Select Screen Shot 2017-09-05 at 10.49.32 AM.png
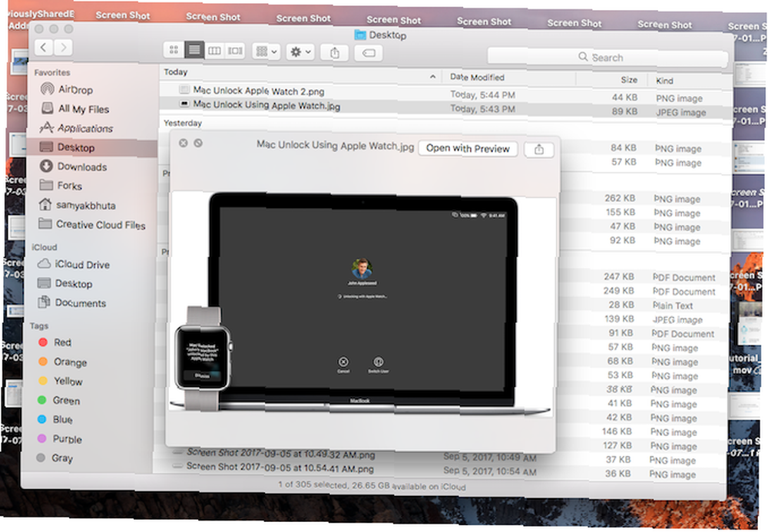768x532 pixels. click(280, 454)
